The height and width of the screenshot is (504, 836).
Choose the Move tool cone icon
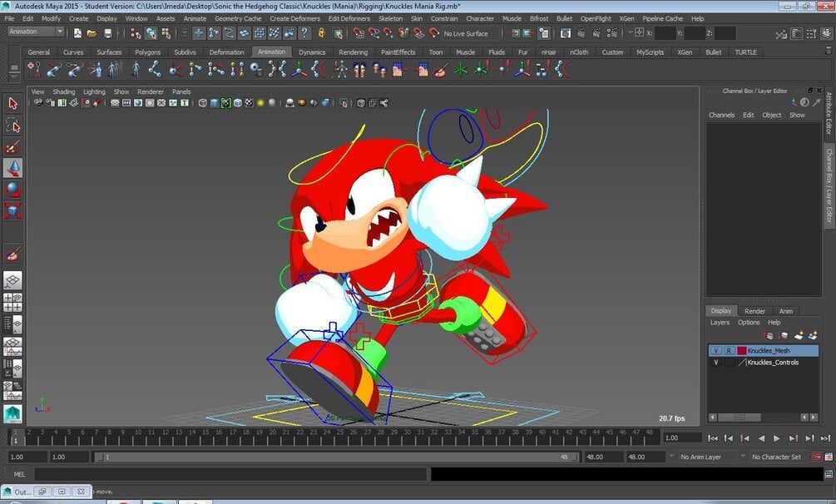click(12, 168)
